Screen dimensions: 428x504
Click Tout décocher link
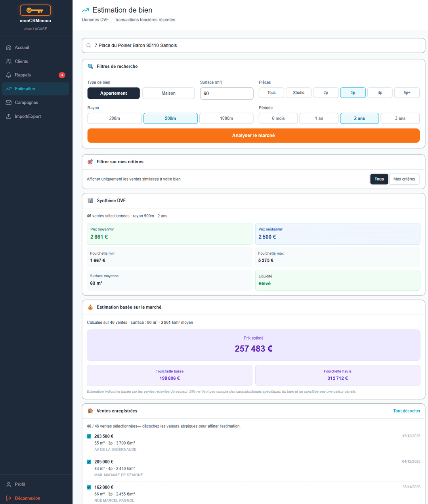pyautogui.click(x=407, y=411)
